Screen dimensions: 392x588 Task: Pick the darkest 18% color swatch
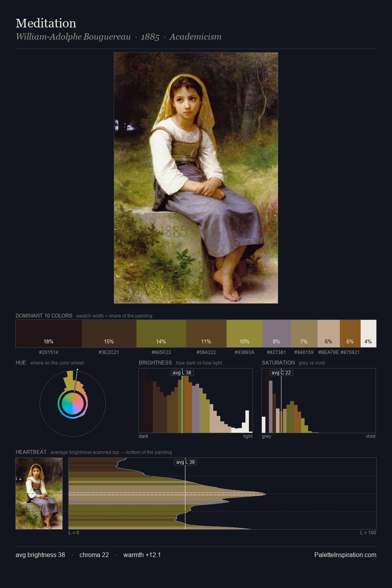[49, 334]
